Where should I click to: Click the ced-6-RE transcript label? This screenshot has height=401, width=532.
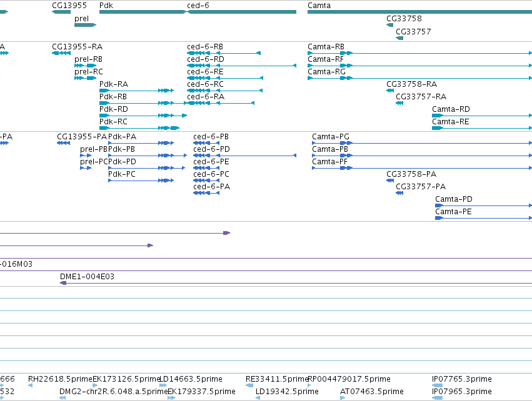(205, 72)
